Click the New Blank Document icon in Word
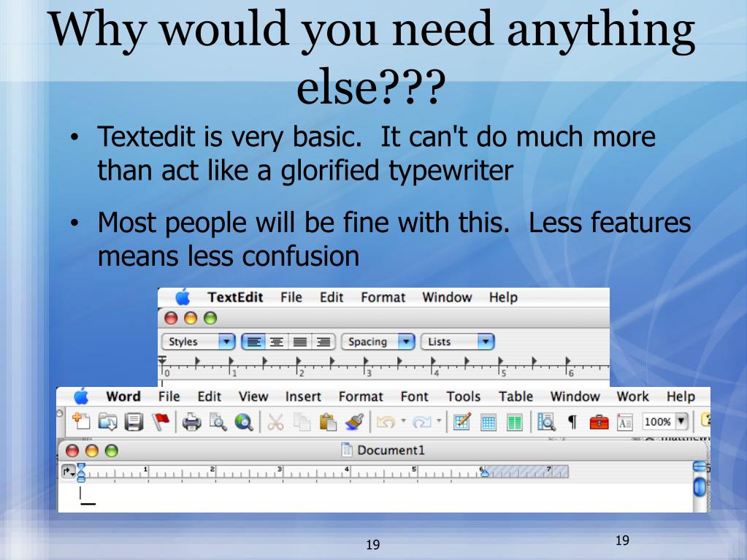The image size is (747, 560). coord(81,421)
